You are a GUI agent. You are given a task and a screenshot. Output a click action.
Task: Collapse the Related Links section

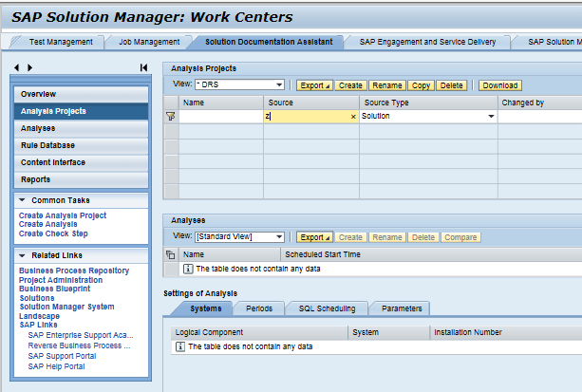22,254
